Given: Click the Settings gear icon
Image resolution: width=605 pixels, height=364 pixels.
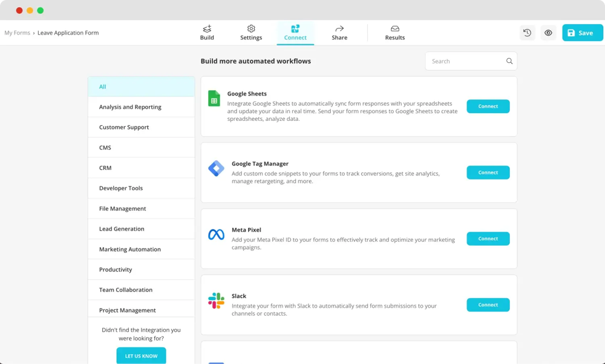Looking at the screenshot, I should click(251, 28).
